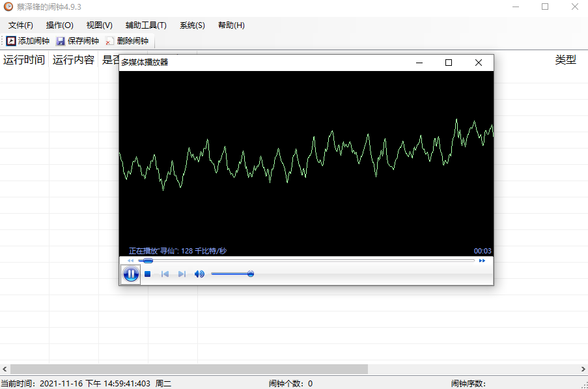Maximize the main alarm clock window
Image resolution: width=588 pixels, height=389 pixels.
pyautogui.click(x=545, y=7)
